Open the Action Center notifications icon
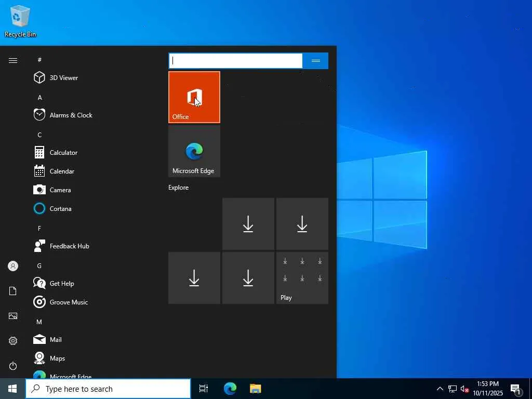Screen dimensions: 532x399 click(515, 389)
